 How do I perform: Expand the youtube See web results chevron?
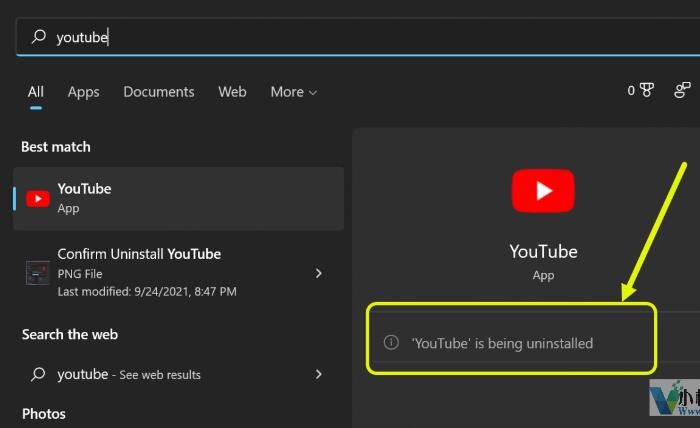coord(318,374)
